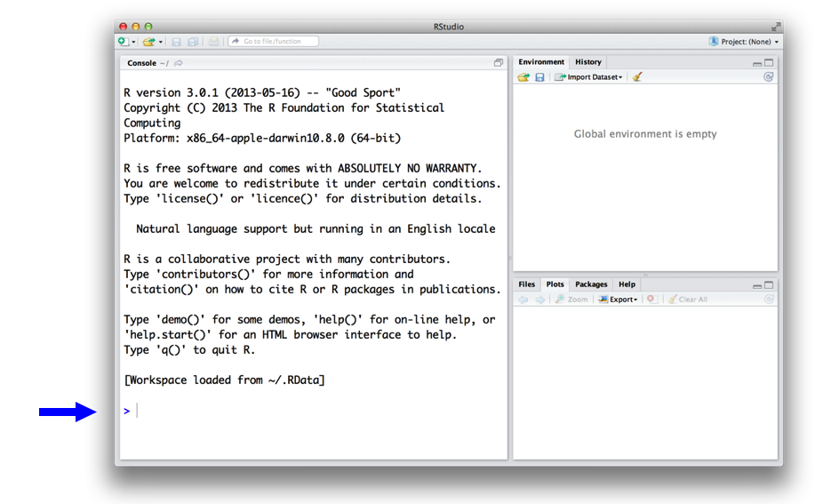Screen dimensions: 823x504
Task: Open the Export dropdown in Plots
Action: [619, 300]
